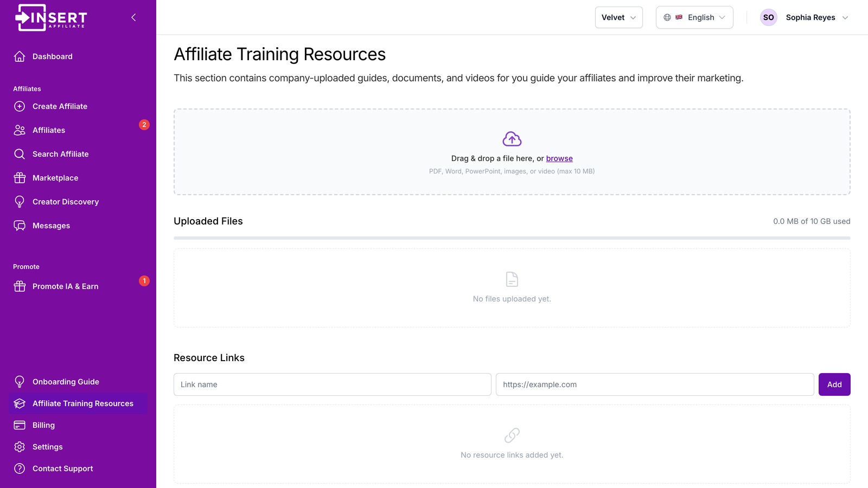Click the Dashboard home icon
The width and height of the screenshot is (868, 488).
point(20,56)
